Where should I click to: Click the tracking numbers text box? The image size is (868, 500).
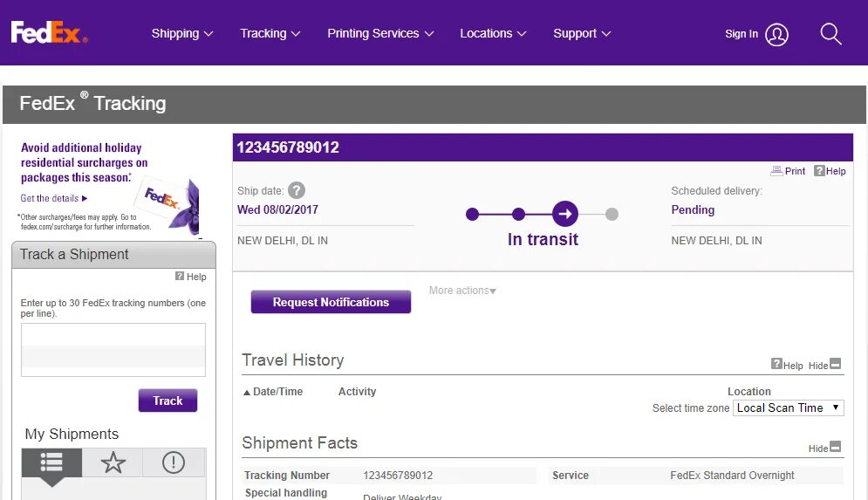(x=113, y=350)
